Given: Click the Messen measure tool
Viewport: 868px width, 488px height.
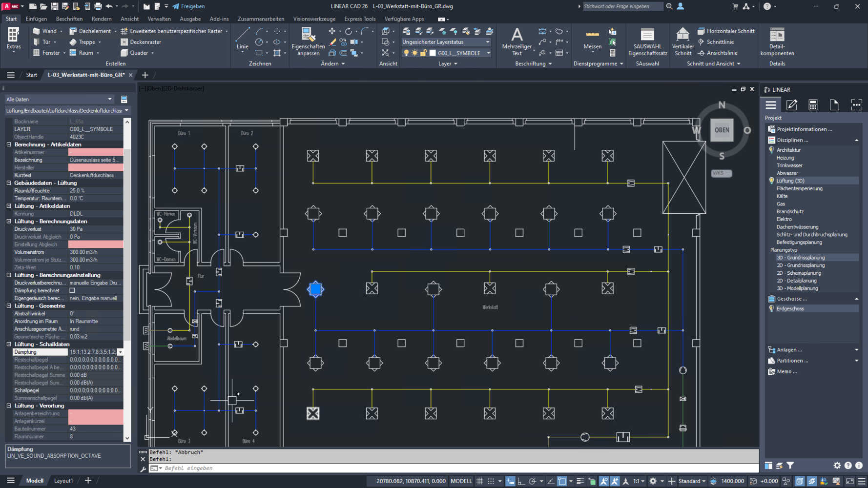Looking at the screenshot, I should 592,39.
